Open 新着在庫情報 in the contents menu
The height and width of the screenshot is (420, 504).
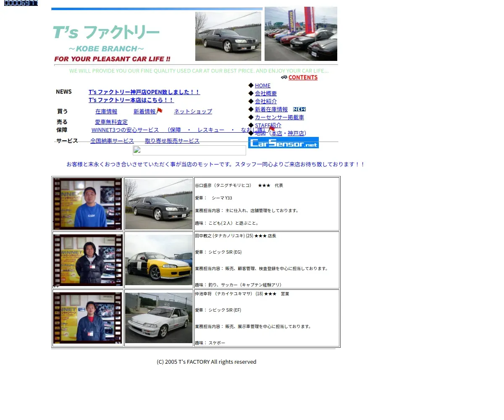(271, 109)
